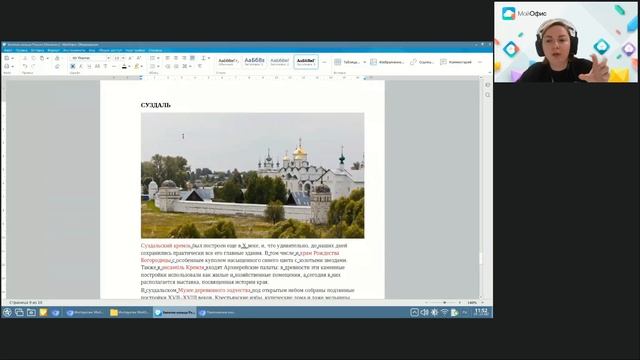Align text right icon
Viewport: 640px width, 360px height.
(x=184, y=58)
